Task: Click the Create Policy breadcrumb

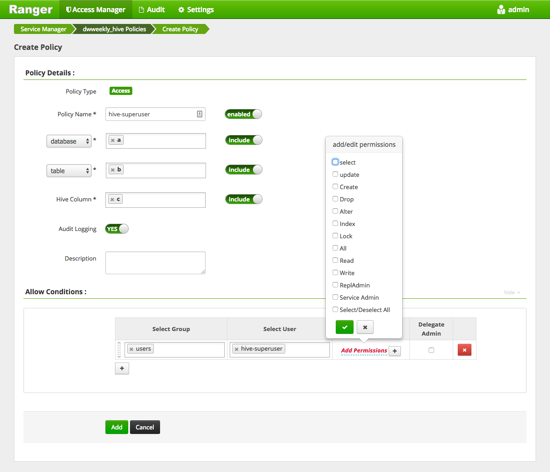Action: coord(180,29)
